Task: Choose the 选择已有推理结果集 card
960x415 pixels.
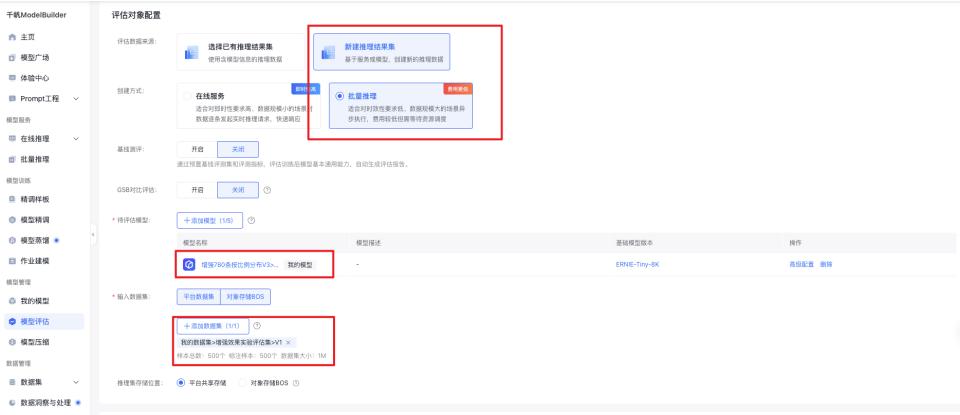Action: coord(240,52)
